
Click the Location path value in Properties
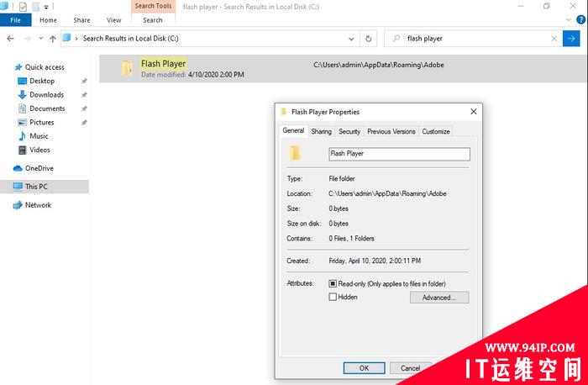pos(387,193)
